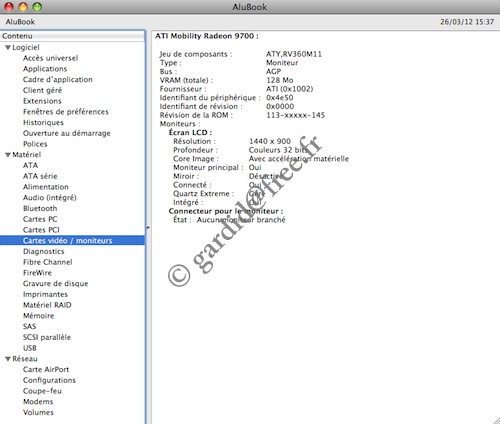Click the red close window button
The width and height of the screenshot is (500, 424).
(9, 7)
